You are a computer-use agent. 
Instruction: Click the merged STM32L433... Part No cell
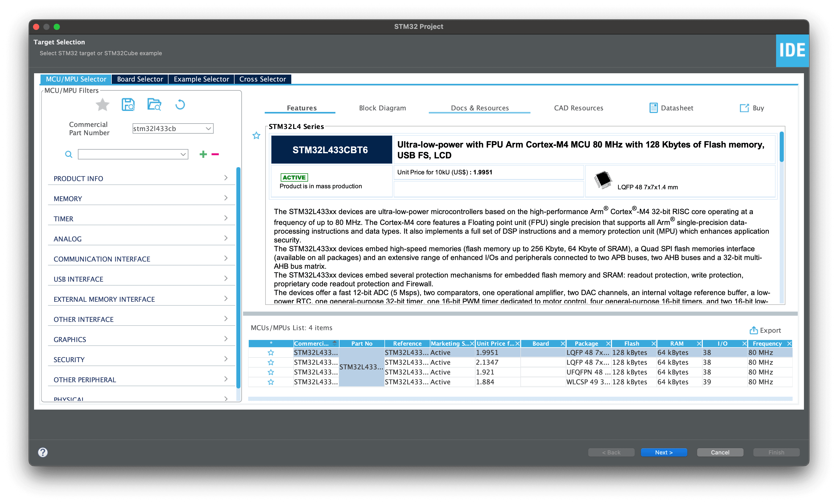click(x=361, y=367)
